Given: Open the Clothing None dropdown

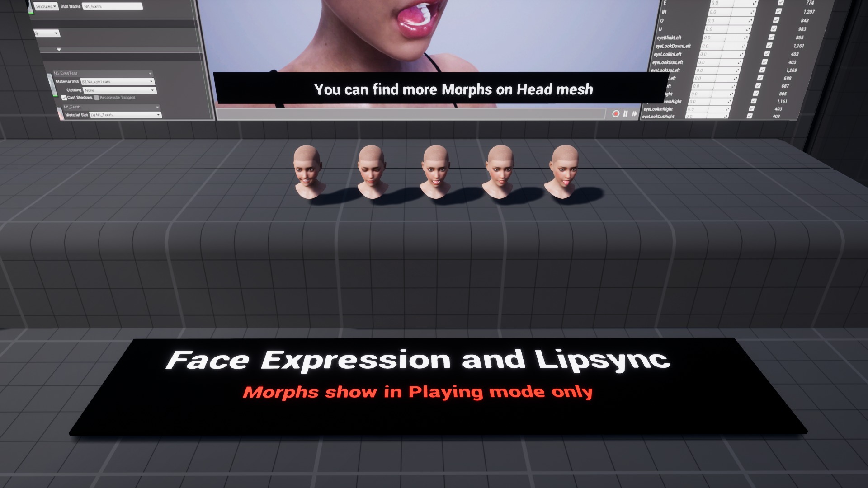Looking at the screenshot, I should 119,90.
